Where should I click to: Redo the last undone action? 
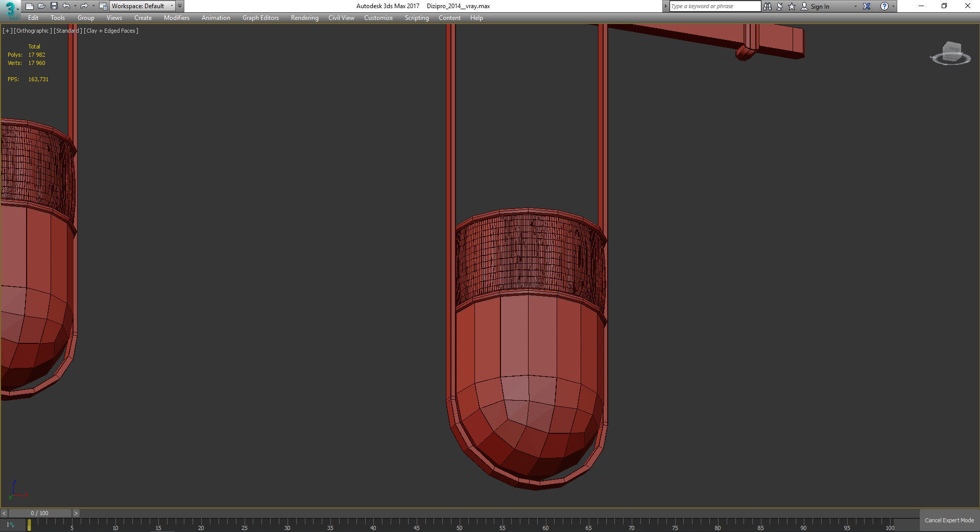click(x=84, y=6)
